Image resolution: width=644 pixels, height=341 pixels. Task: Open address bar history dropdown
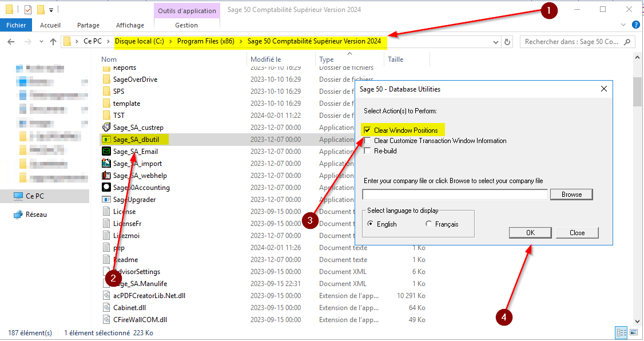pyautogui.click(x=496, y=42)
